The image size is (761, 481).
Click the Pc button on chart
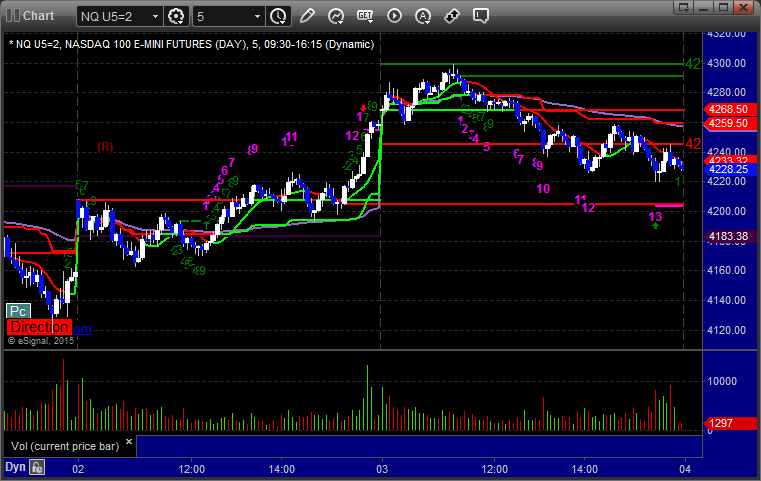(x=18, y=311)
